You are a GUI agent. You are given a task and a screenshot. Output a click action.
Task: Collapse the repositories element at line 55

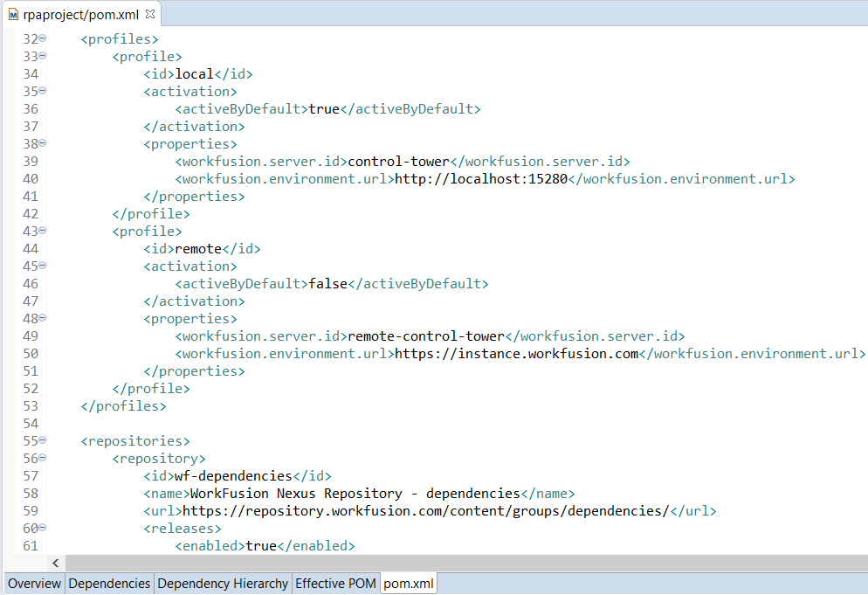[x=43, y=440]
